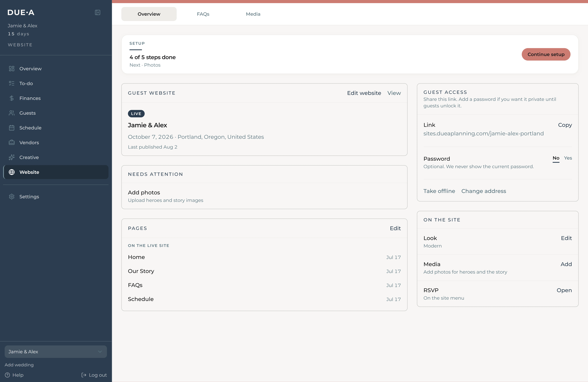Click the Schedule calendar icon

12,128
